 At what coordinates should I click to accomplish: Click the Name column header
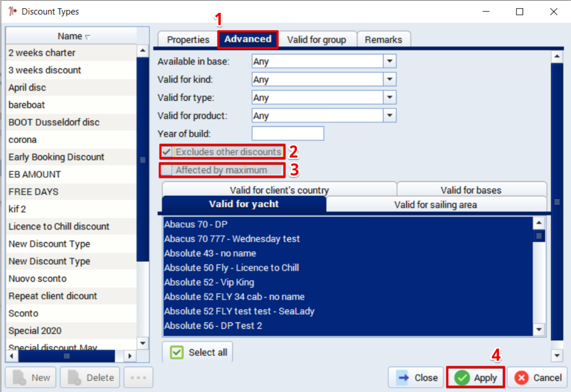tap(71, 36)
